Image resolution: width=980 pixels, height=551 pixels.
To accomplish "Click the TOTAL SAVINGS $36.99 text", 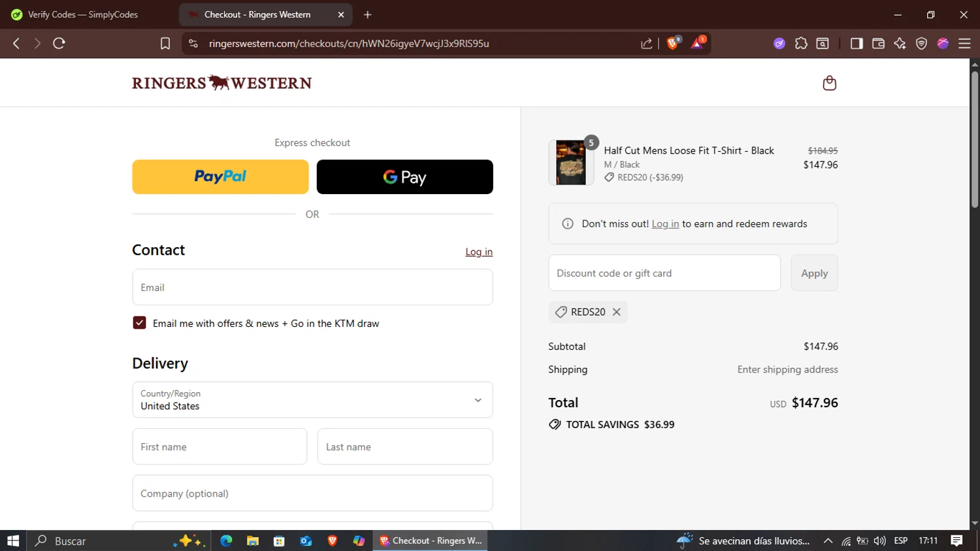I will tap(620, 424).
